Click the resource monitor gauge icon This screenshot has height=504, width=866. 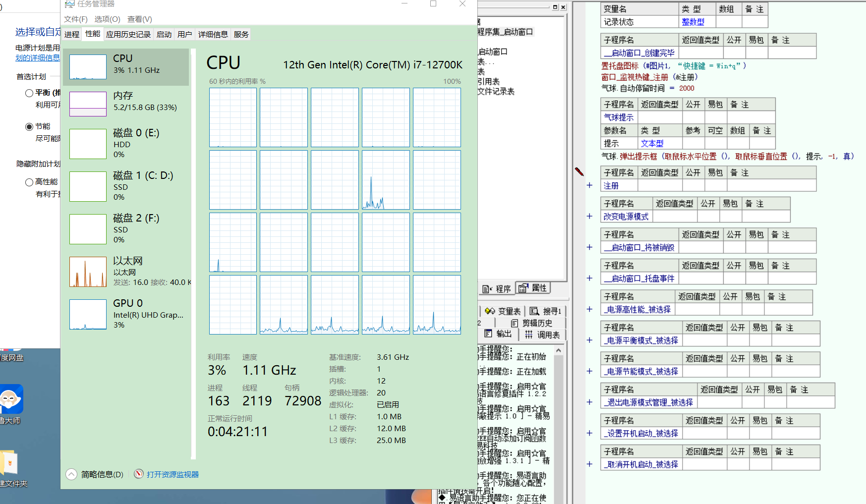pos(139,474)
